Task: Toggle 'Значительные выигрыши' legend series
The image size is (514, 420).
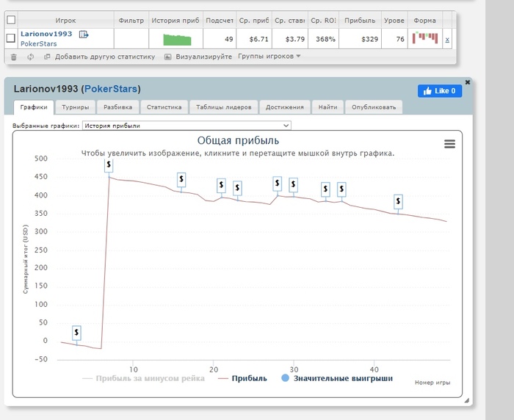Action: click(x=337, y=378)
